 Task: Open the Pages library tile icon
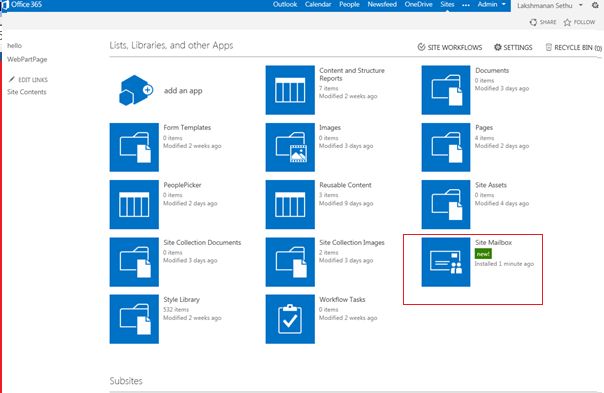point(446,147)
